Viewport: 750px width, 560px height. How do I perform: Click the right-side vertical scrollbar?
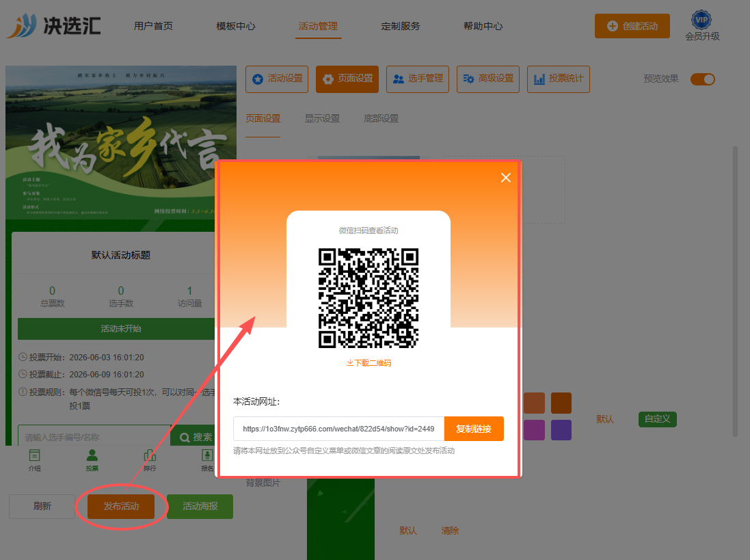[735, 291]
